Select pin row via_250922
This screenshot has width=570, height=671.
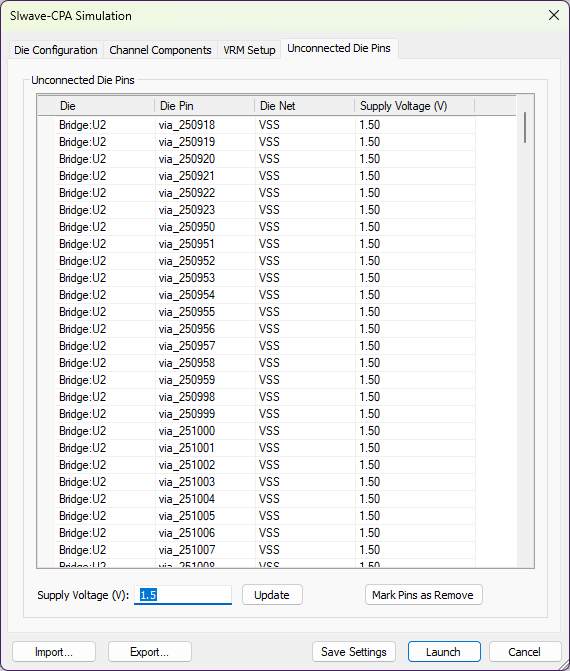(x=265, y=193)
